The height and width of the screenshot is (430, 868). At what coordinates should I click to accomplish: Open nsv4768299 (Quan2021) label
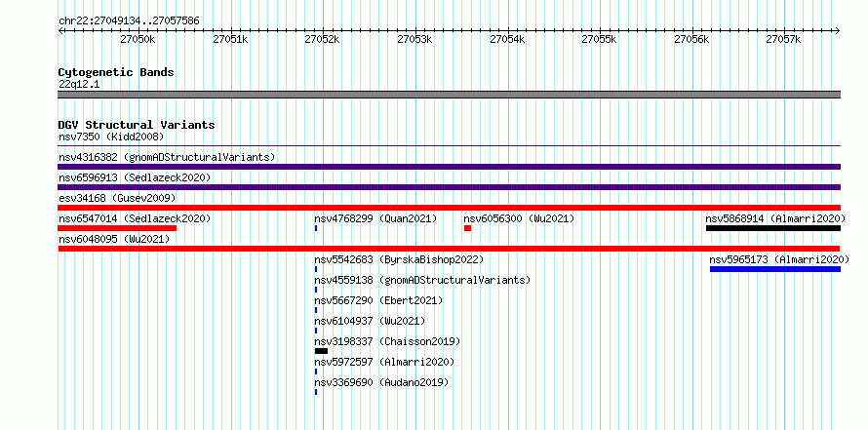click(x=375, y=218)
